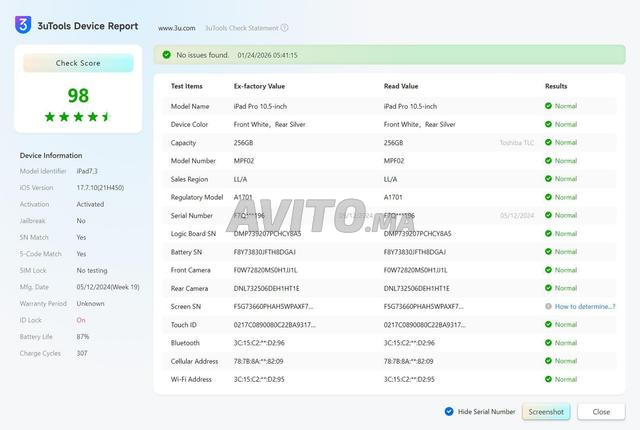Click the 01/24/2026 05:41:15 timestamp
Image resolution: width=640 pixels, height=430 pixels.
click(267, 55)
